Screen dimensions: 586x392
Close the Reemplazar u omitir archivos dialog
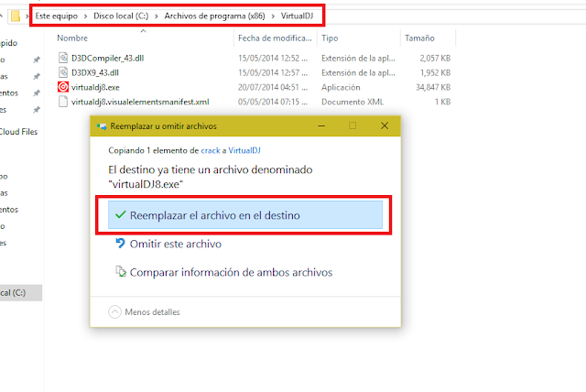pyautogui.click(x=385, y=125)
